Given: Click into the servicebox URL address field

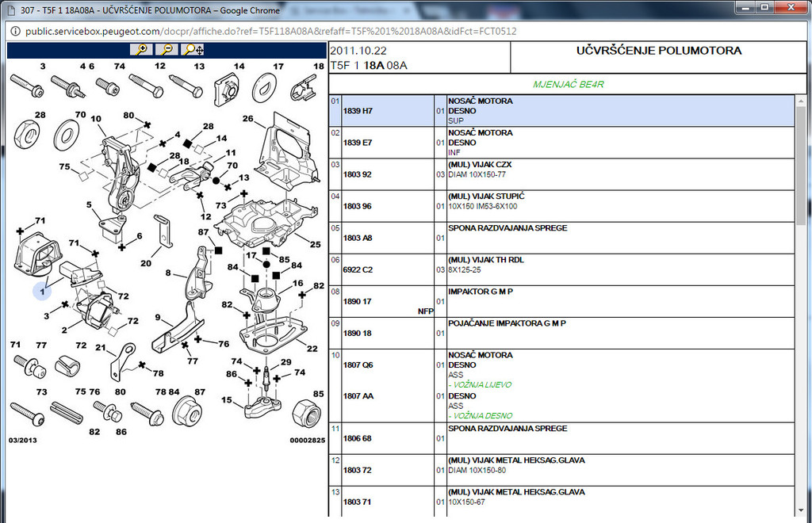Looking at the screenshot, I should coord(271,32).
